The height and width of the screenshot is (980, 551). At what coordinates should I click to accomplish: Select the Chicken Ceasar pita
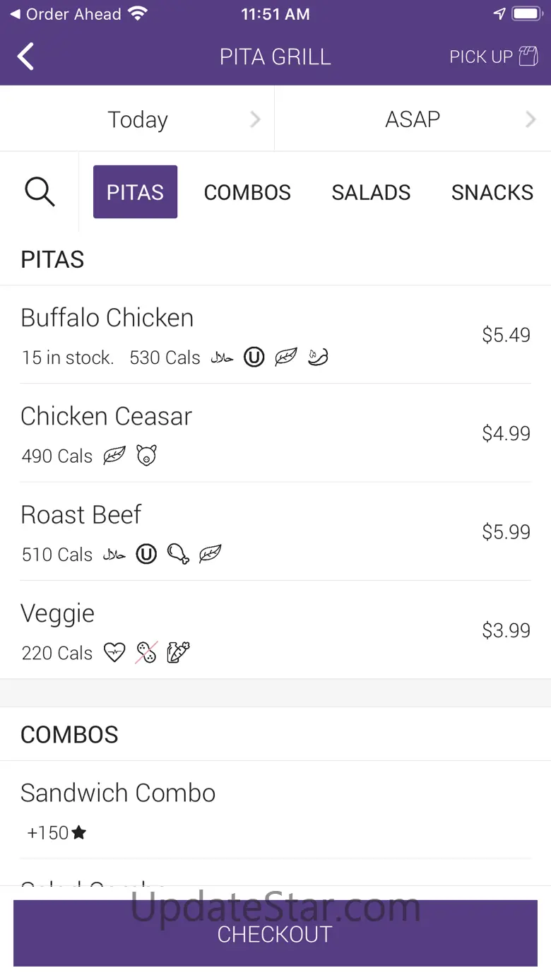coord(106,417)
